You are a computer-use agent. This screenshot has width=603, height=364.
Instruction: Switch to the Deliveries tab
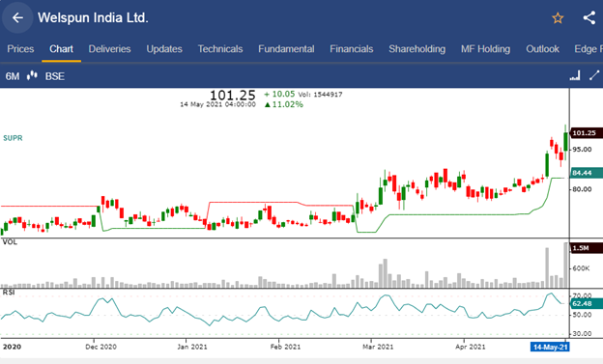click(109, 49)
